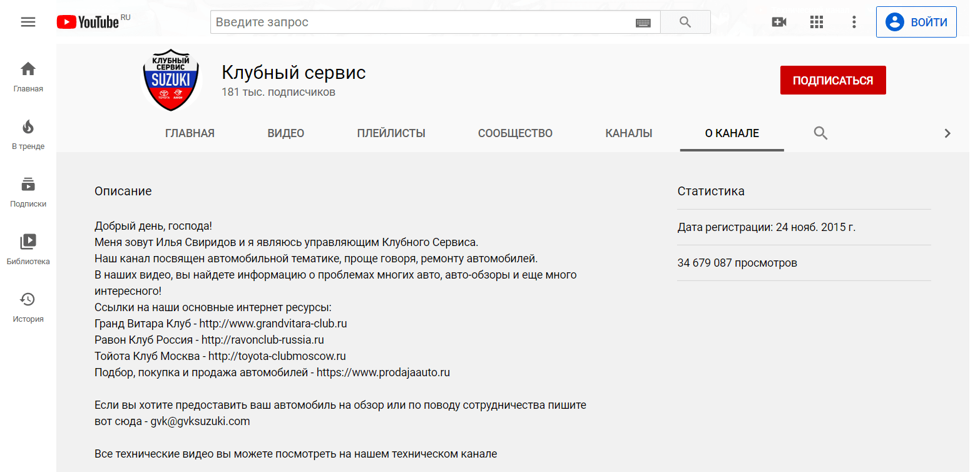Viewport: 980px width, 472px height.
Task: Open the YouTube apps grid
Action: [x=817, y=22]
